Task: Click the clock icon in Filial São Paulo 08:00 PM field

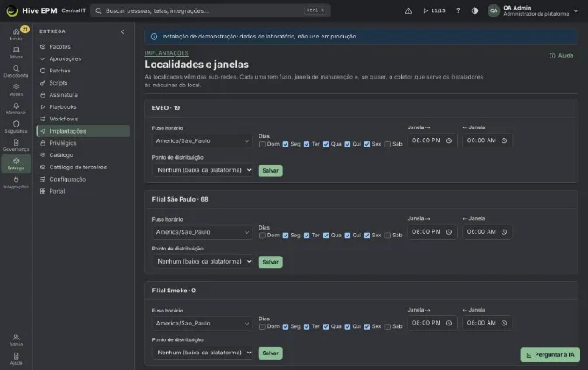Action: coord(449,232)
